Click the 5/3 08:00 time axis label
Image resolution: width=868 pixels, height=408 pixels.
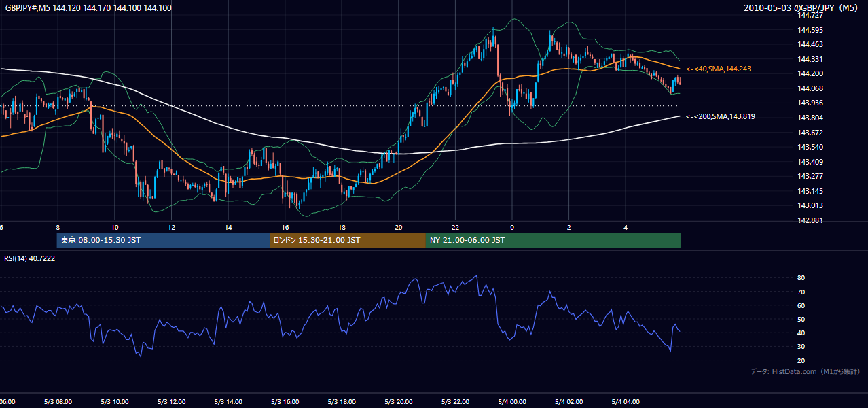[58, 402]
